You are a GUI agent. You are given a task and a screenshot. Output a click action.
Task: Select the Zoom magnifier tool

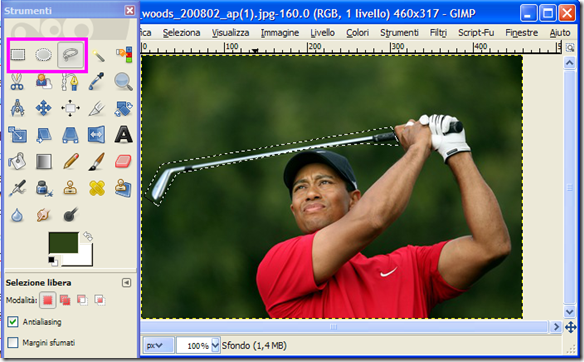[x=123, y=82]
